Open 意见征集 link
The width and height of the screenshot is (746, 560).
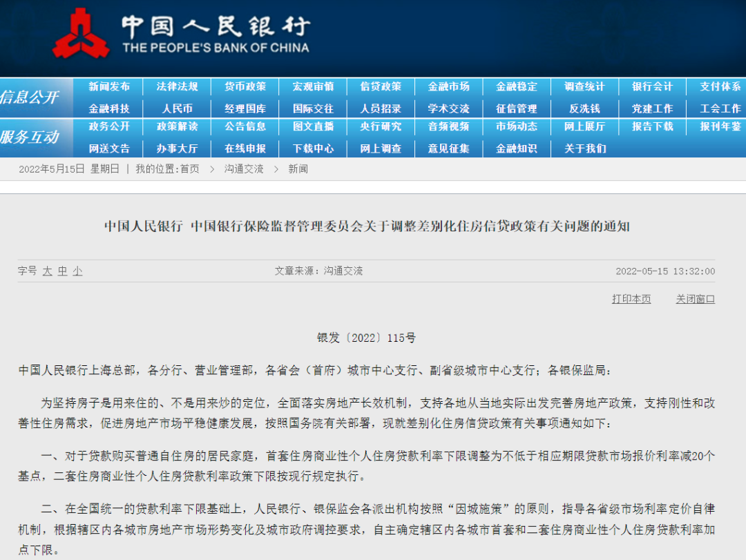coord(449,149)
